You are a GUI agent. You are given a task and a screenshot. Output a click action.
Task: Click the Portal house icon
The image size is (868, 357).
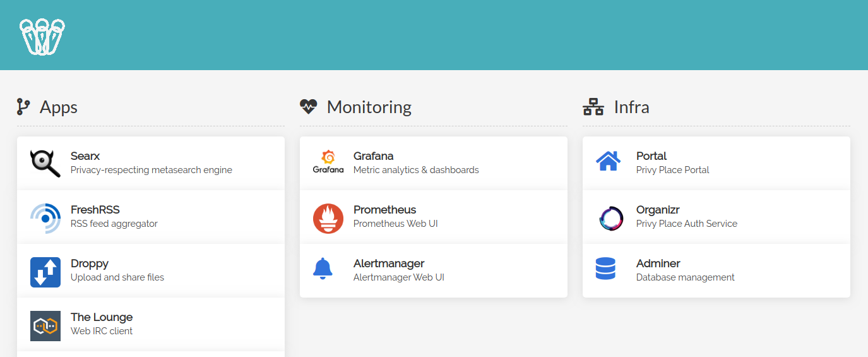point(608,160)
